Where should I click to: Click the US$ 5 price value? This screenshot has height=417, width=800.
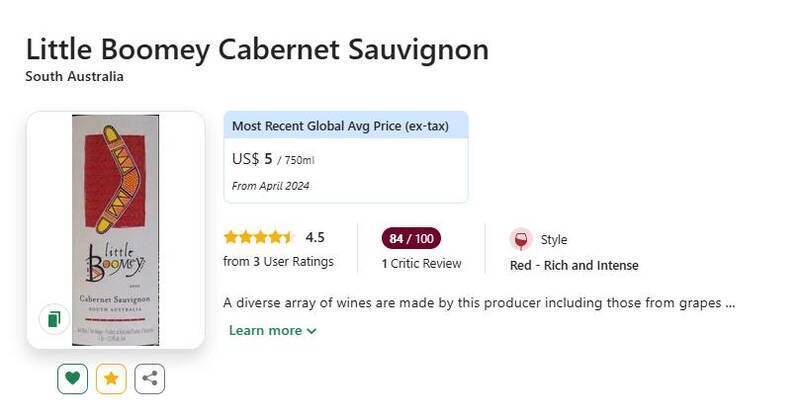[252, 159]
